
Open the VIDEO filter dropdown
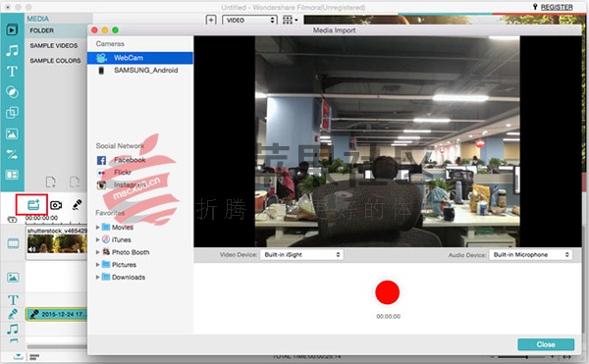(249, 20)
